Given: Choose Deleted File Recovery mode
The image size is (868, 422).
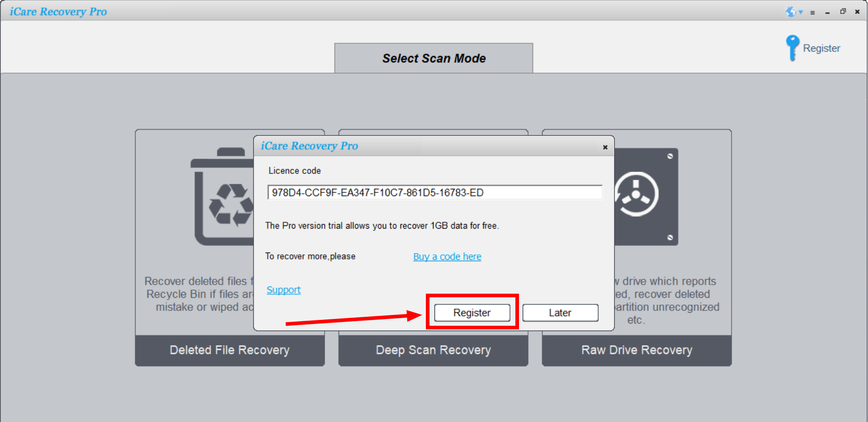Looking at the screenshot, I should [x=230, y=350].
